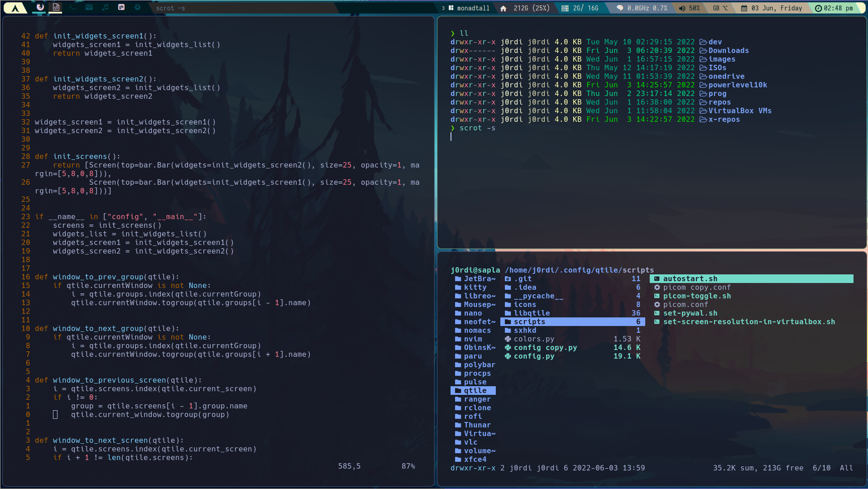868x489 pixels.
Task: Open the Arch Linux launcher icon
Action: pos(15,8)
